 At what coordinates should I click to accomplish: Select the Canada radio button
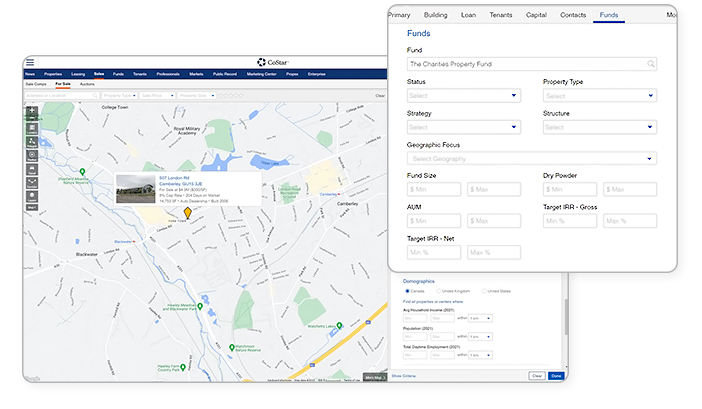click(406, 291)
